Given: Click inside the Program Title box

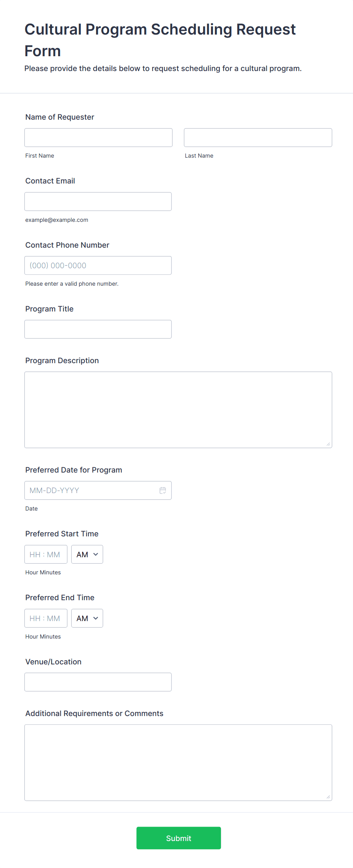Looking at the screenshot, I should pyautogui.click(x=98, y=329).
